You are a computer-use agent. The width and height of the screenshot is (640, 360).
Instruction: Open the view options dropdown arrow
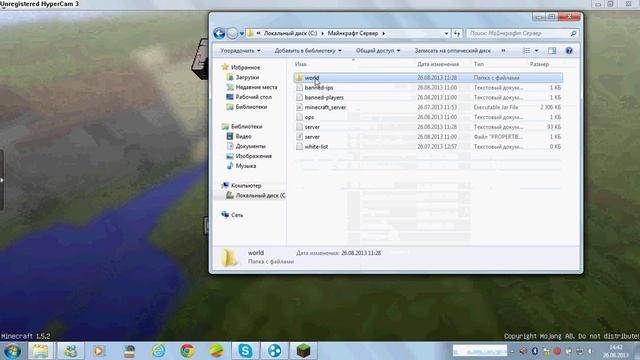pos(536,51)
